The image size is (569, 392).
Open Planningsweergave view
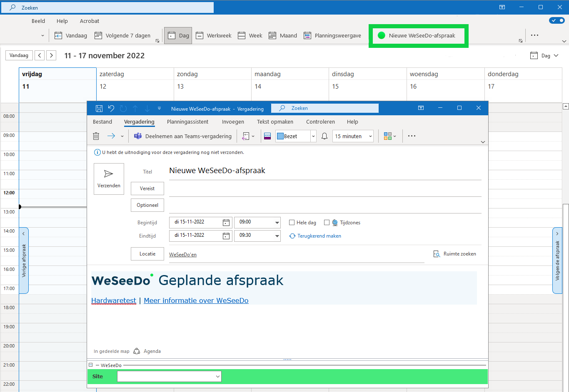point(332,35)
